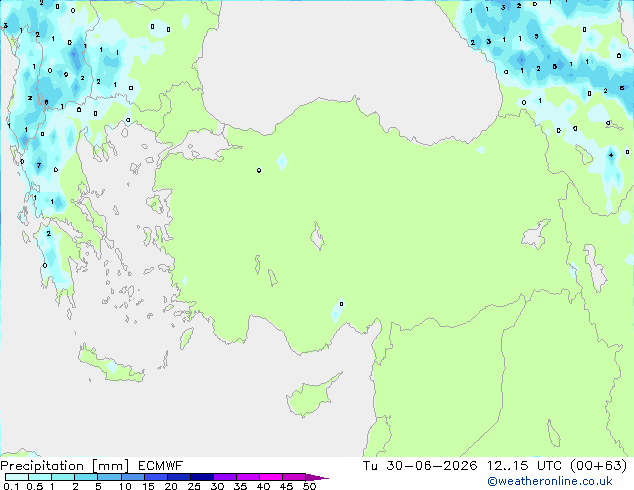Click the '0' value over northwestern Turkey
The image size is (634, 490).
259,170
